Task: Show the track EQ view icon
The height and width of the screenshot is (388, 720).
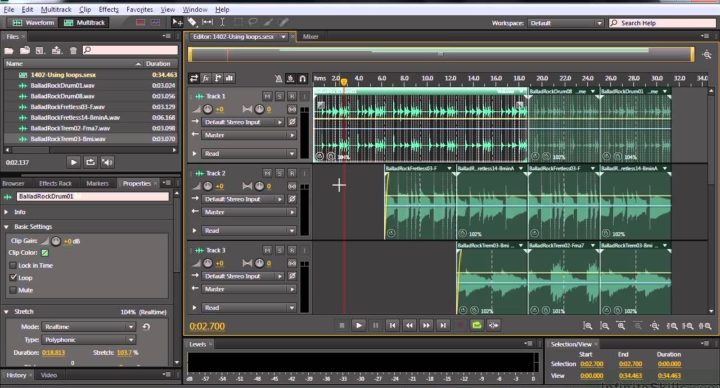Action: click(x=230, y=79)
